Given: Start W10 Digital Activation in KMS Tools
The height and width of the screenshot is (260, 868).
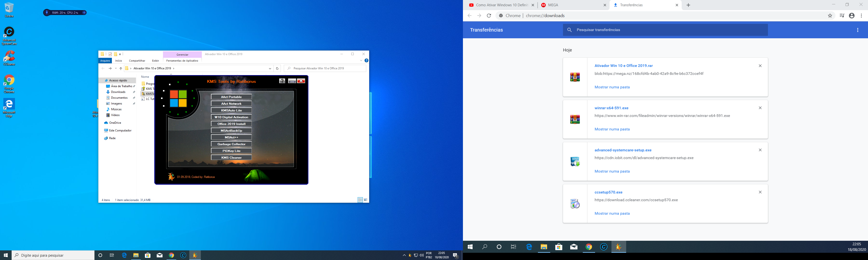Looking at the screenshot, I should tap(231, 117).
